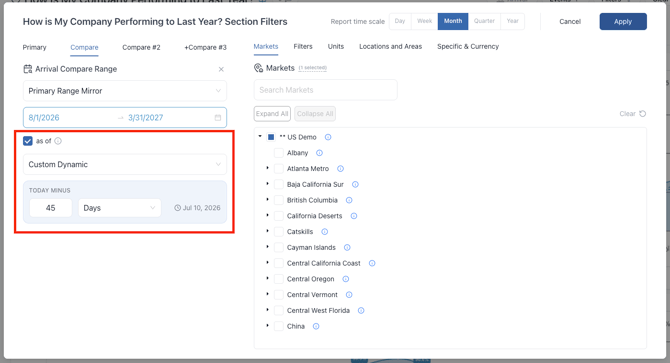This screenshot has height=363, width=670.
Task: Switch to the Compare #2 tab
Action: pyautogui.click(x=141, y=47)
